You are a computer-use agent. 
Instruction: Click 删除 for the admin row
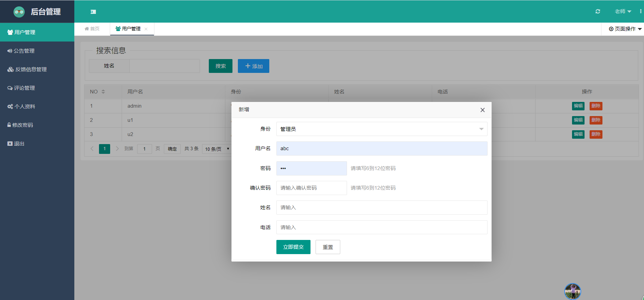point(596,106)
